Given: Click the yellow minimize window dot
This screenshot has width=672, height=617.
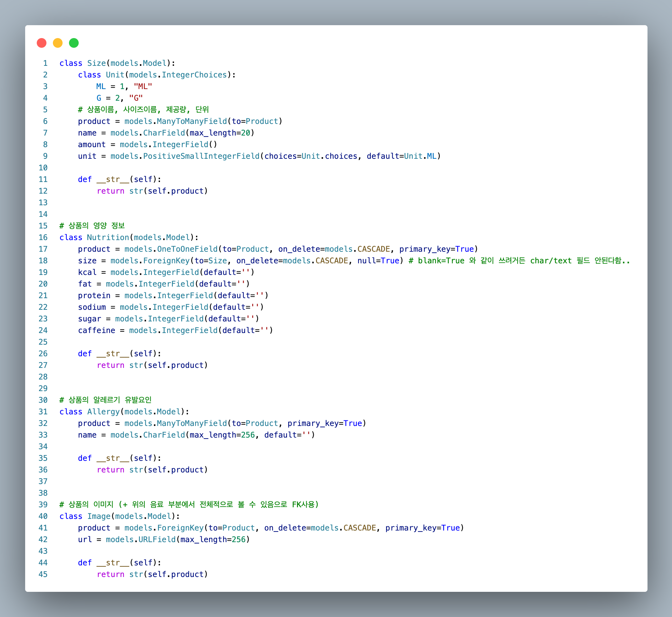Looking at the screenshot, I should pos(58,43).
